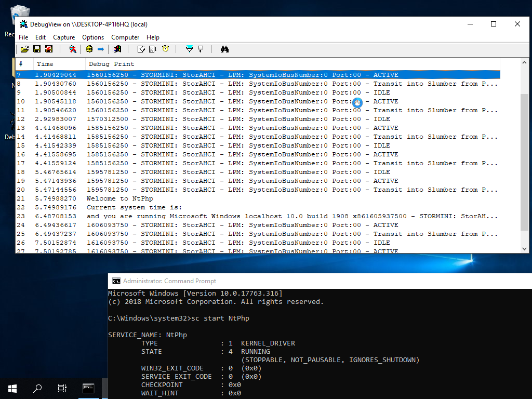
Task: Select row 26 at time 7.50152874
Action: coord(258,242)
